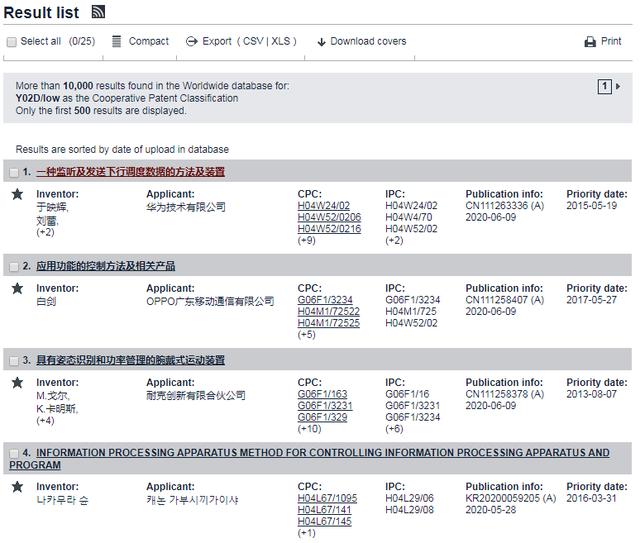
Task: Click the Export arrow icon
Action: pos(191,41)
